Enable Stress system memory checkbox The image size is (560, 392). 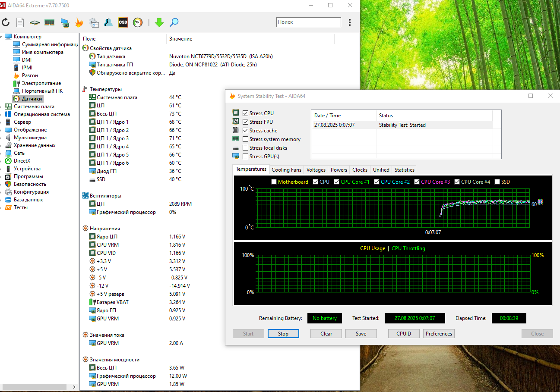[x=246, y=139]
